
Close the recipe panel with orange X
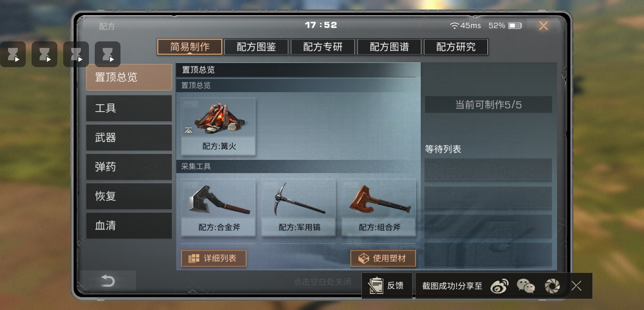[544, 26]
